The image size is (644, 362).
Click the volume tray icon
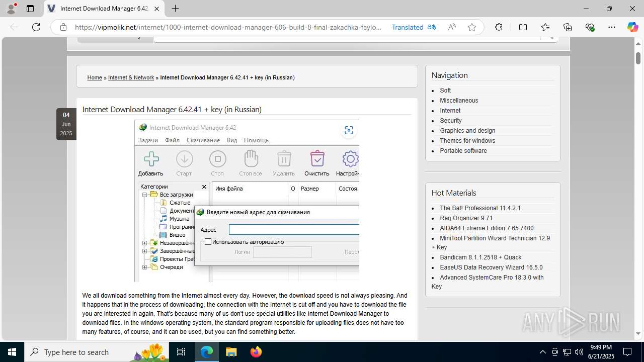(x=579, y=352)
